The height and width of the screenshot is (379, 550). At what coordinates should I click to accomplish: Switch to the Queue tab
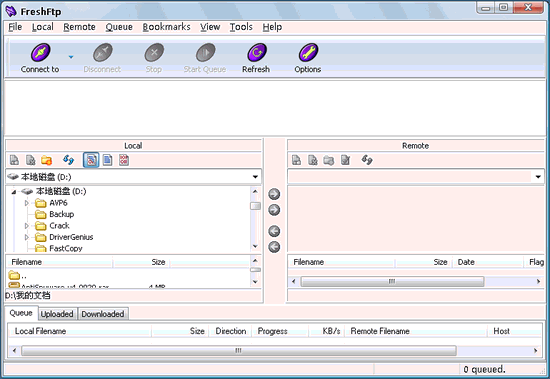pos(21,313)
